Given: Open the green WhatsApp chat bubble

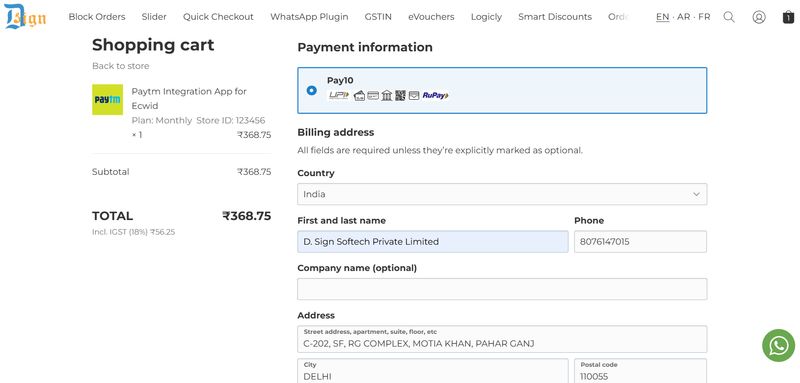Looking at the screenshot, I should coord(779,345).
